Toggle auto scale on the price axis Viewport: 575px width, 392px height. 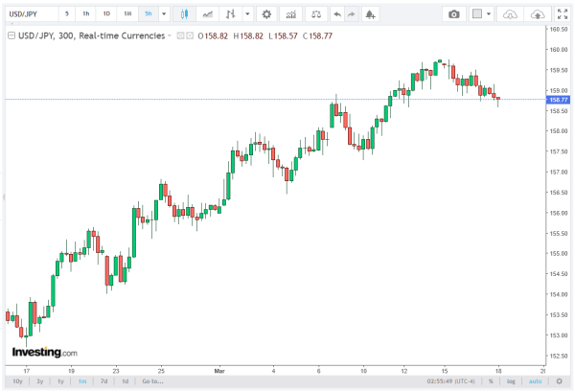535,380
